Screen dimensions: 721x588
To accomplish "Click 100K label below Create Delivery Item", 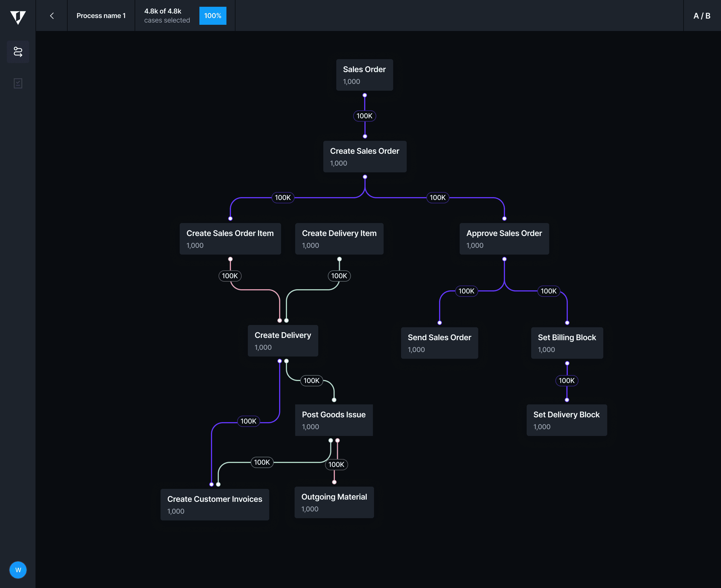I will (x=339, y=276).
